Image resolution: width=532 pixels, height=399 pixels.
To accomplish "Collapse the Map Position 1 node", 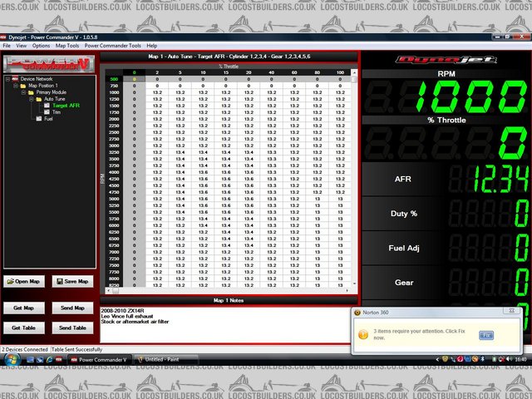I will 16,86.
